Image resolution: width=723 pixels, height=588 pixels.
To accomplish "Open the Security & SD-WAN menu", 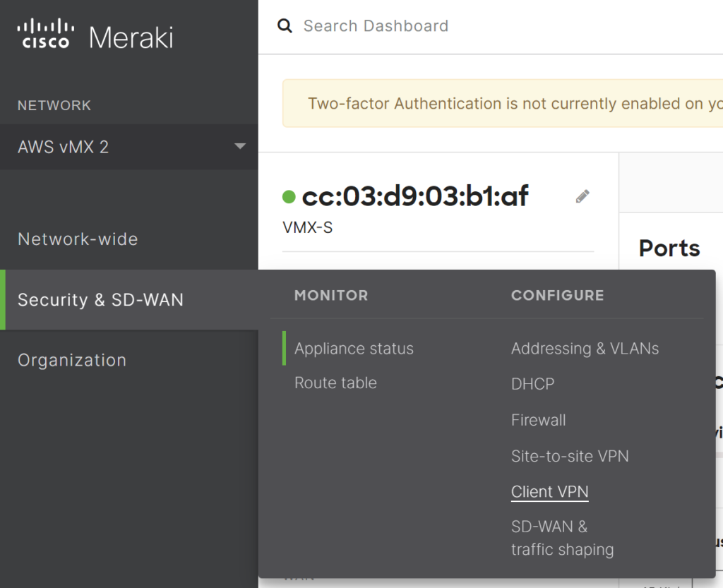I will 100,299.
